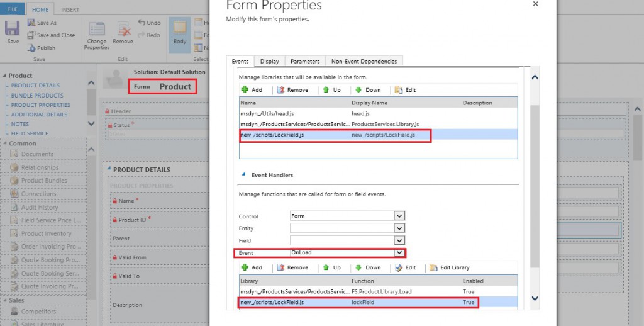Viewport: 644px width, 326px height.
Task: Open the Field dropdown
Action: click(399, 240)
